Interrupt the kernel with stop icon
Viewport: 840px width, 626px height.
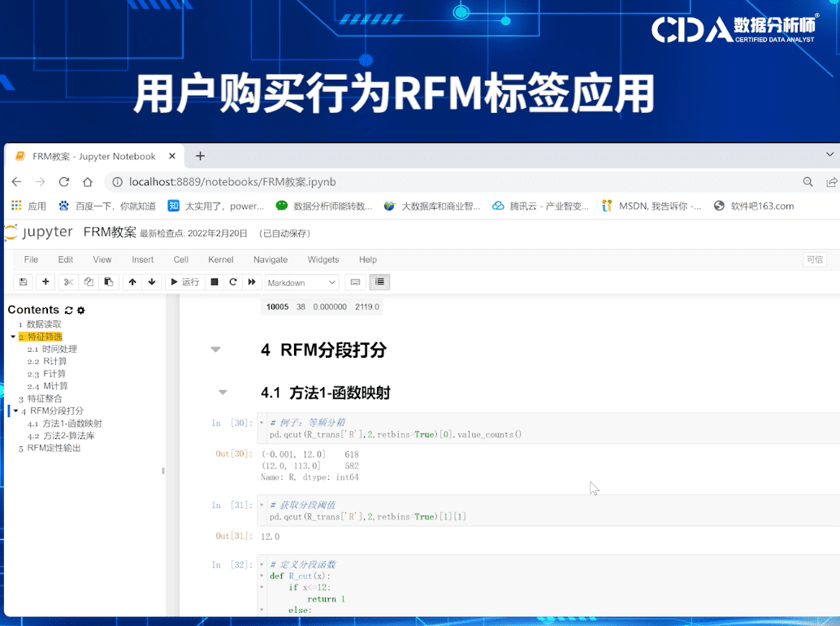[214, 282]
